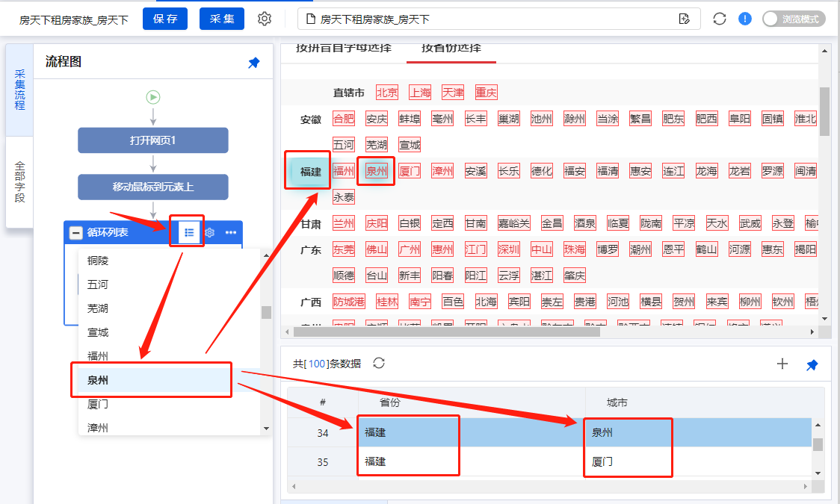Pin the data preview panel
The width and height of the screenshot is (840, 504).
click(x=812, y=365)
